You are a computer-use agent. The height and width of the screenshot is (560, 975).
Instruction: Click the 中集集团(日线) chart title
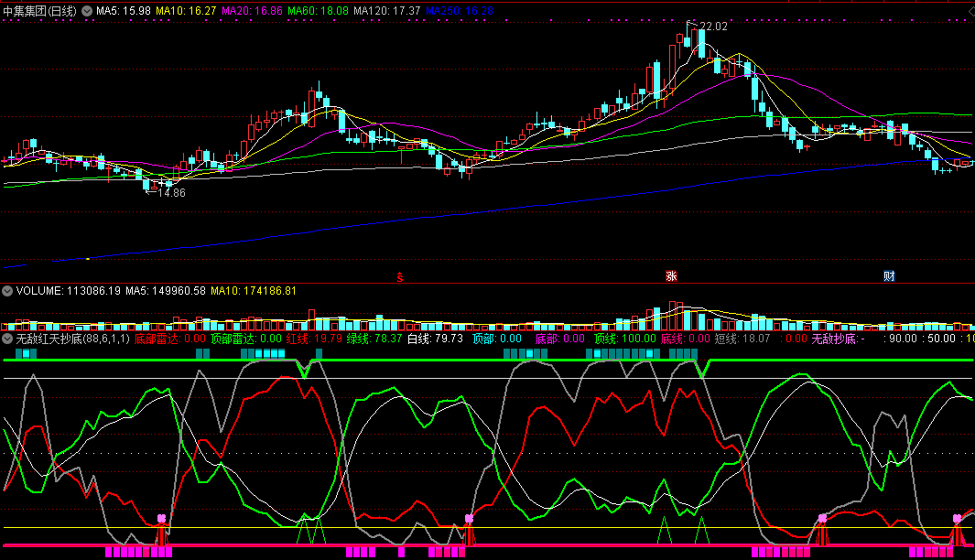click(x=39, y=11)
